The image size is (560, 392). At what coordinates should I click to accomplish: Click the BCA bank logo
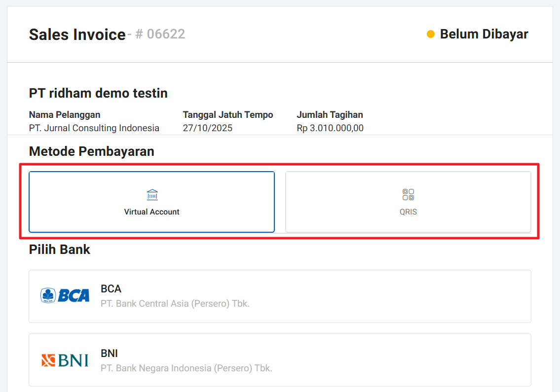click(x=65, y=295)
